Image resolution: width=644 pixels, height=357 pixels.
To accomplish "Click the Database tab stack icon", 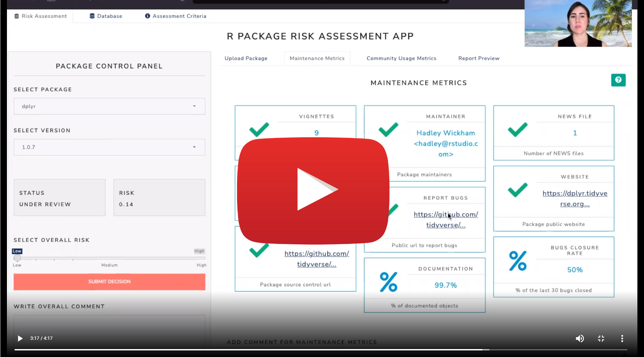I will click(92, 16).
